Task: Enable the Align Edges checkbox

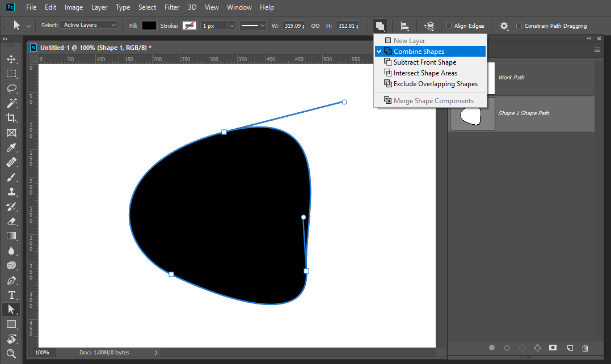Action: (x=449, y=26)
